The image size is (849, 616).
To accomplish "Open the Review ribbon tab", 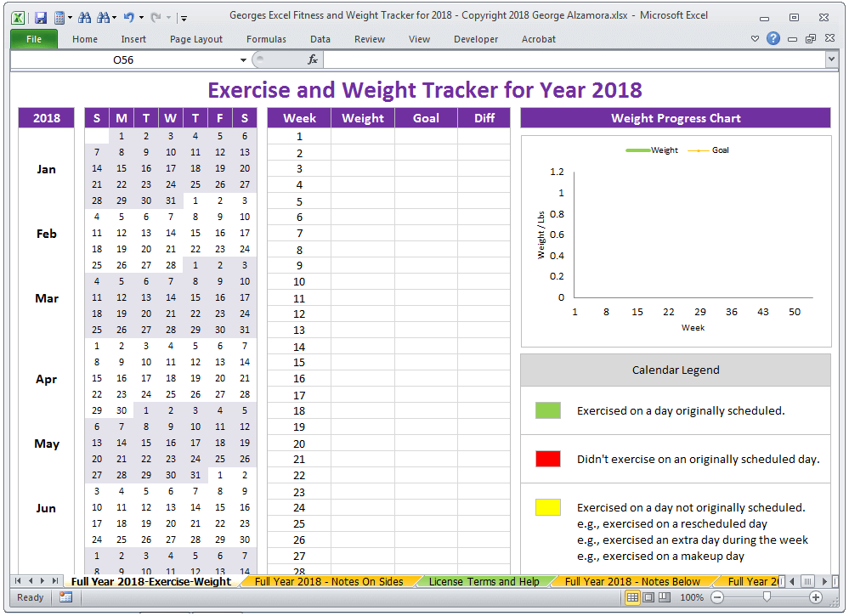I will [370, 39].
